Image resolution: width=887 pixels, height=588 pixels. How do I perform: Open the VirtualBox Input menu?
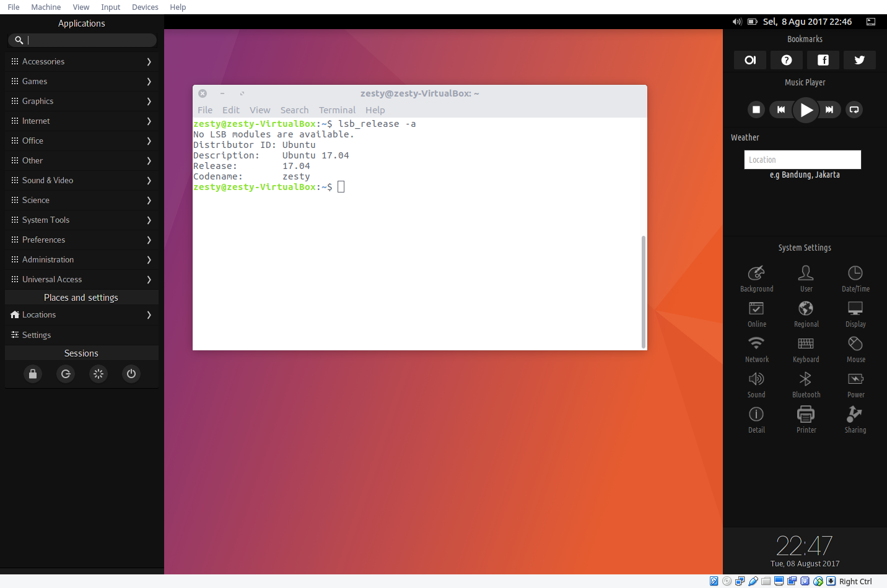tap(111, 7)
